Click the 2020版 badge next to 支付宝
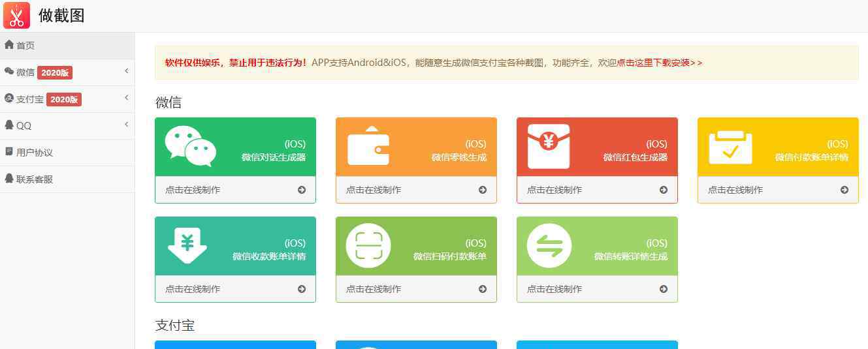This screenshot has height=349, width=868. [x=64, y=99]
